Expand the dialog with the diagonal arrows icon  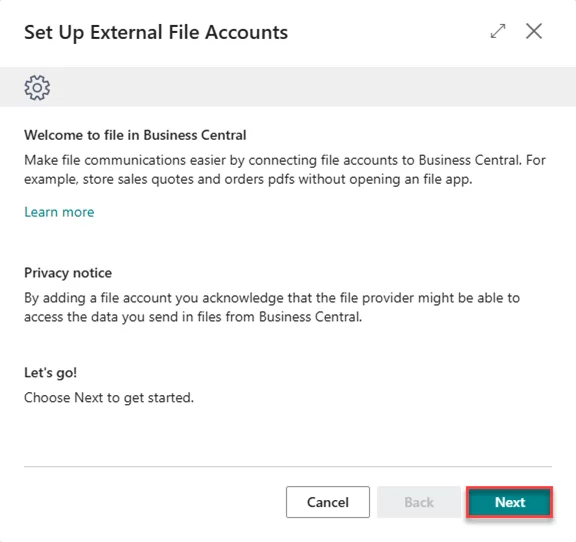498,31
